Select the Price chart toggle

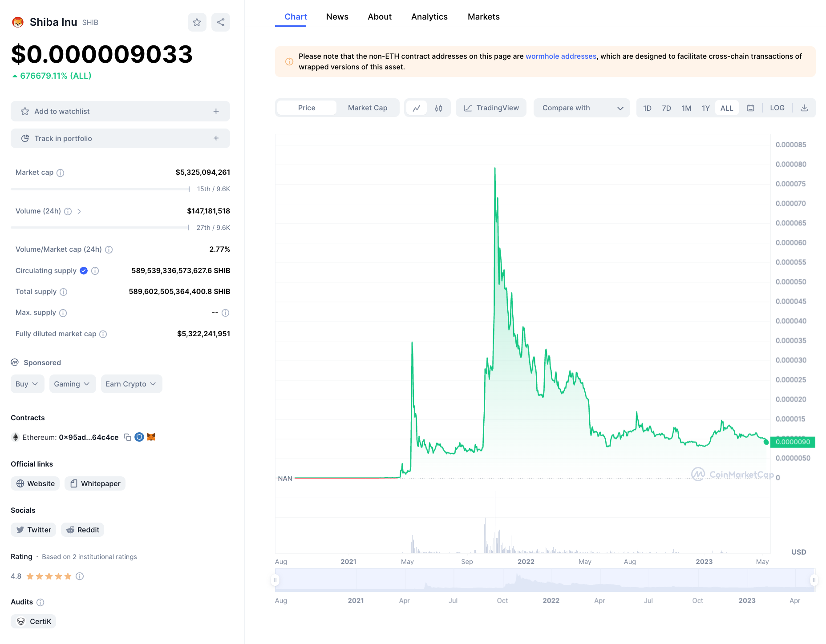tap(307, 108)
